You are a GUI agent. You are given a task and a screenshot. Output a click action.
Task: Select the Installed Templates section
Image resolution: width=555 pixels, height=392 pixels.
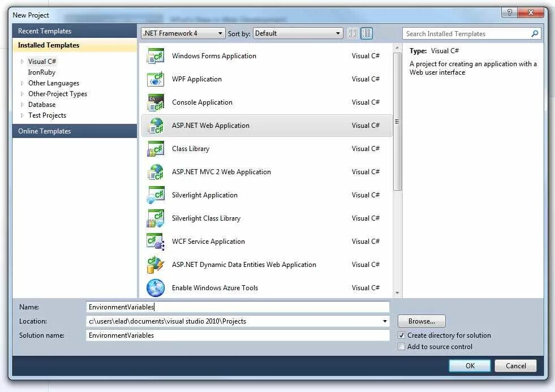(74, 45)
